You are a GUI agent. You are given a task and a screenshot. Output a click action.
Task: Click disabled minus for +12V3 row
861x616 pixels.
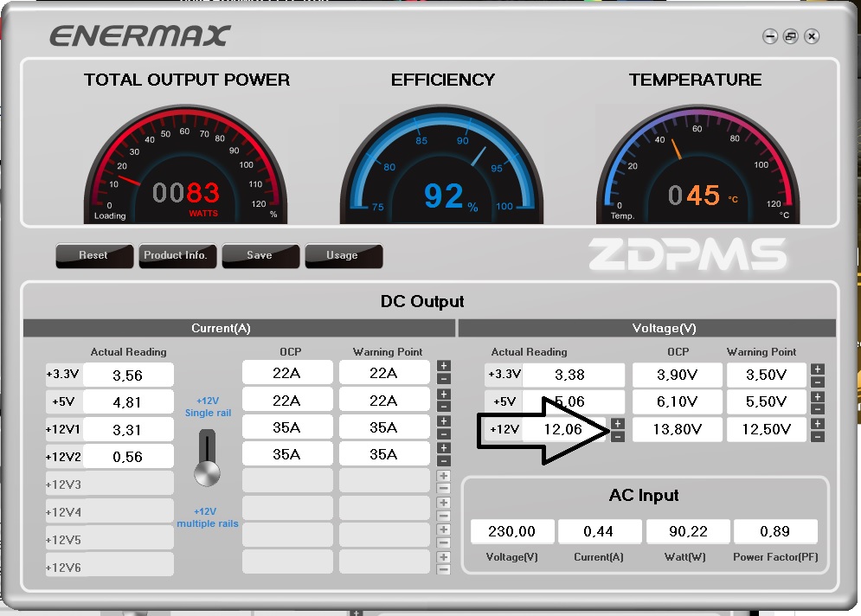click(x=444, y=488)
